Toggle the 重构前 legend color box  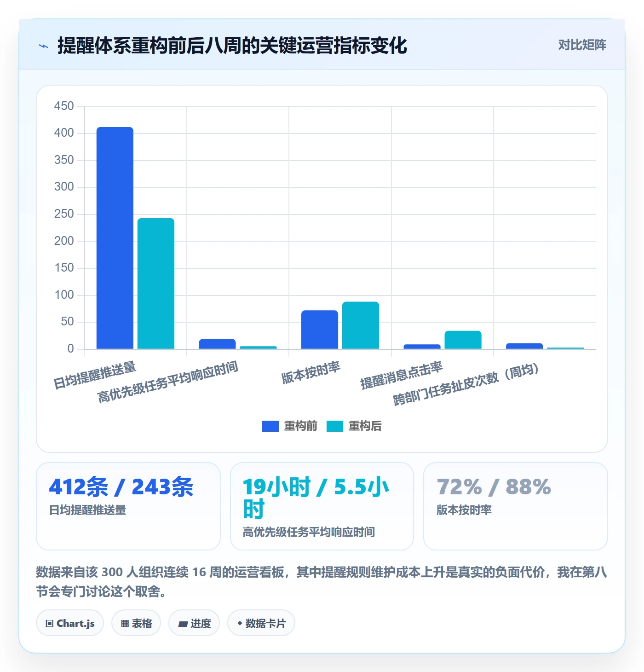pyautogui.click(x=270, y=426)
